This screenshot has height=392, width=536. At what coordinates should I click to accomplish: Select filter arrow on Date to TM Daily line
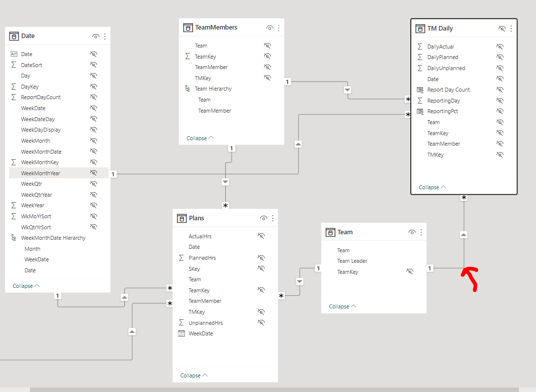pyautogui.click(x=298, y=144)
